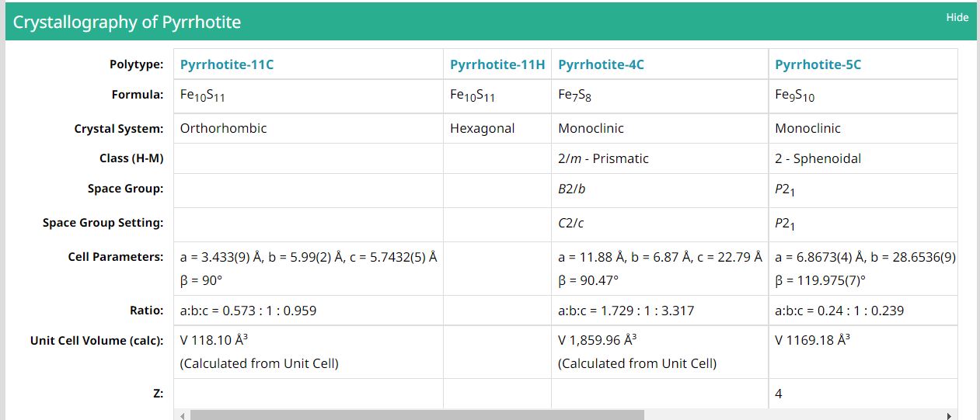This screenshot has height=420, width=980.
Task: Open the Pyrrhotite-5C polytype link
Action: (x=818, y=64)
